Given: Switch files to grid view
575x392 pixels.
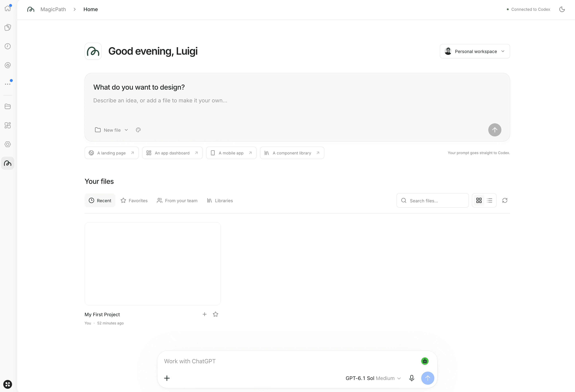Looking at the screenshot, I should point(479,200).
